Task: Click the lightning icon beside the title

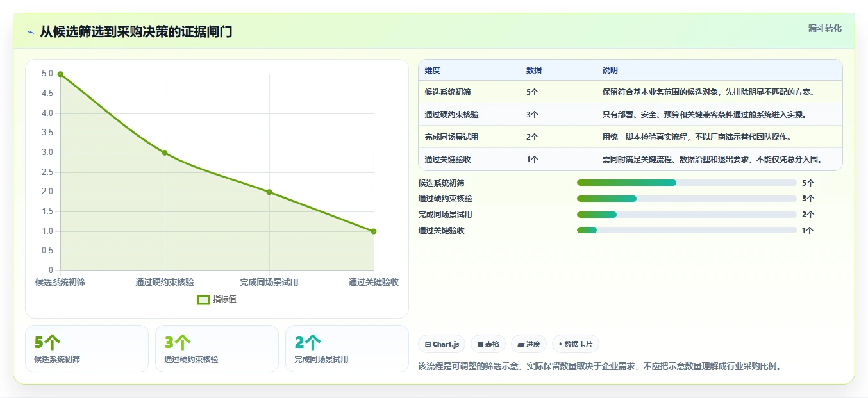Action: click(x=30, y=33)
